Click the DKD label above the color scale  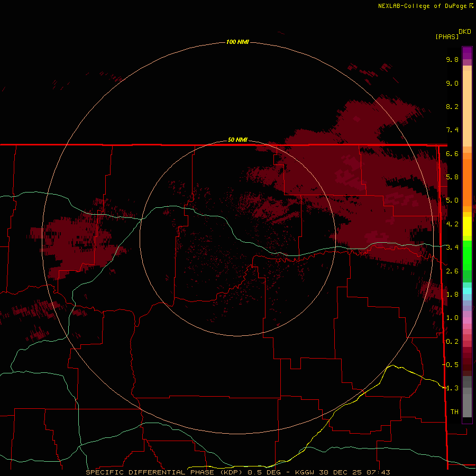tap(464, 31)
